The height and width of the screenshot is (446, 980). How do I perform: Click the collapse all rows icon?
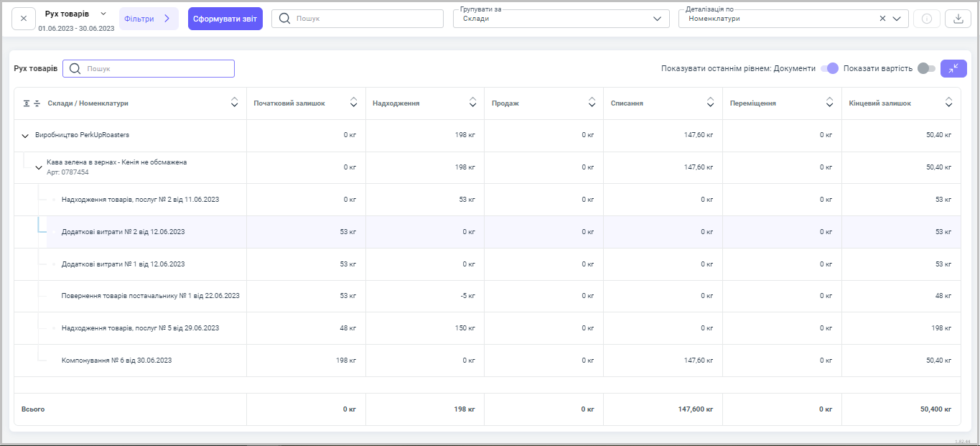37,103
